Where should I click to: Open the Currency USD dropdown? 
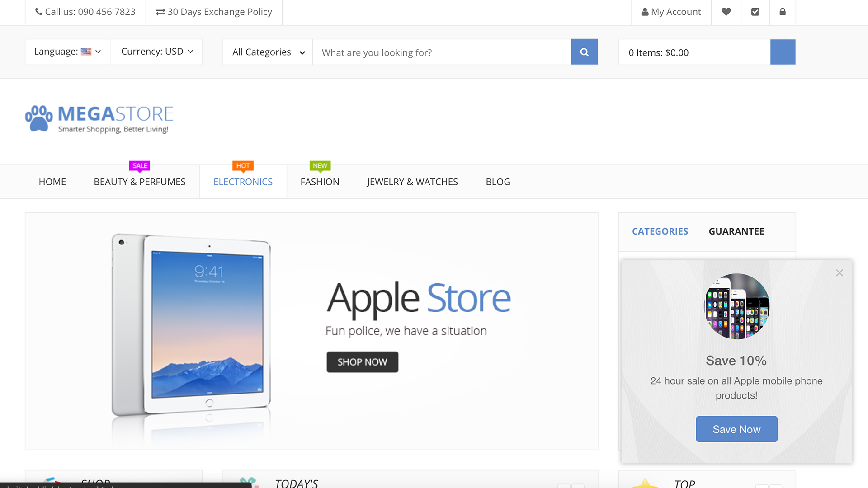coord(156,52)
